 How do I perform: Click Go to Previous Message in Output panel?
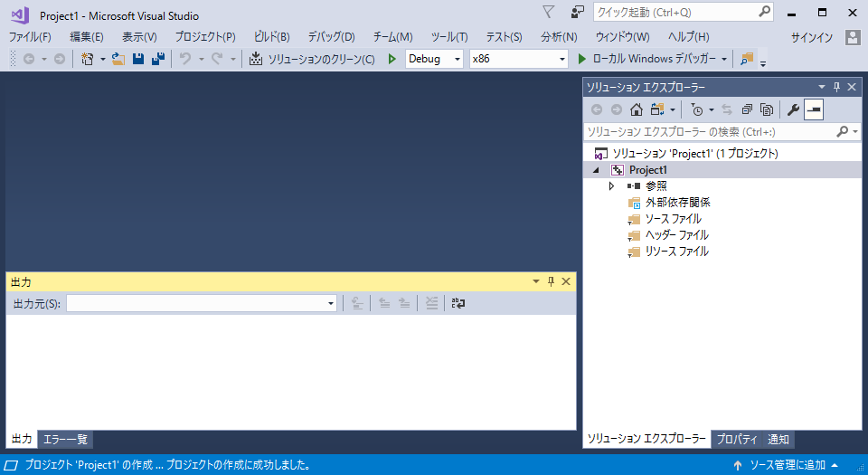pos(384,303)
